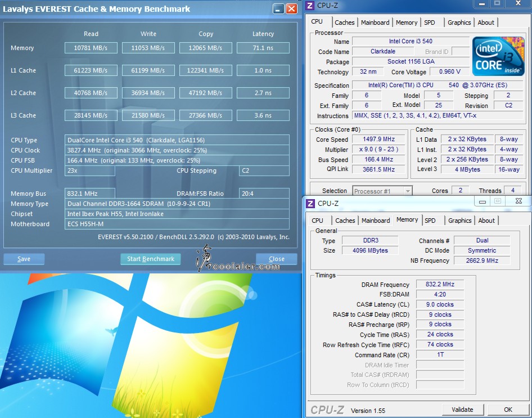Minimize the CPU-Z window showing Timings
This screenshot has width=532, height=418.
point(483,201)
